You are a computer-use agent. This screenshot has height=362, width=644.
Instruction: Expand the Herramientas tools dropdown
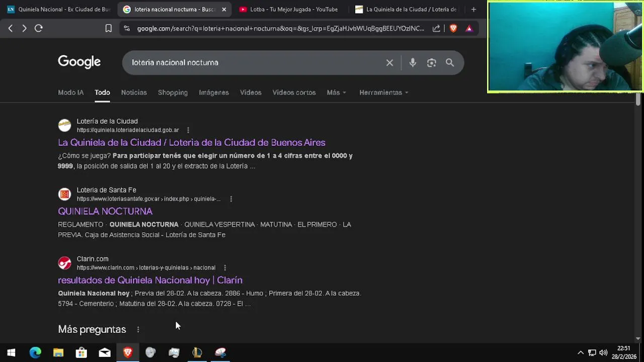click(x=384, y=93)
